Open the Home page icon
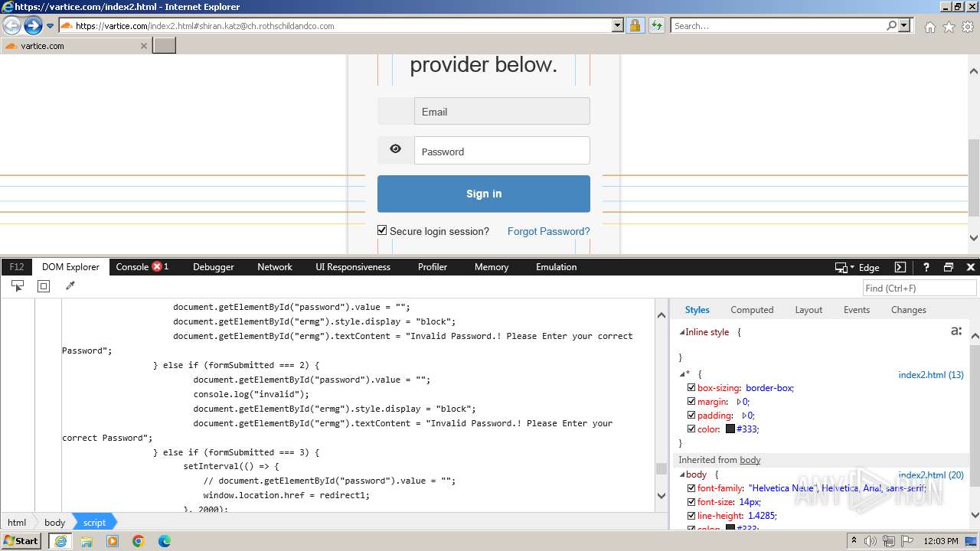Image resolution: width=980 pixels, height=551 pixels. pos(929,27)
